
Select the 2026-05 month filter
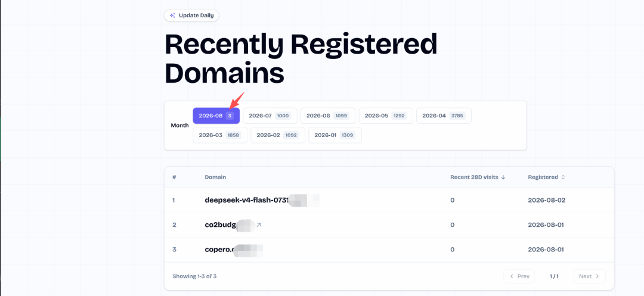pos(386,116)
